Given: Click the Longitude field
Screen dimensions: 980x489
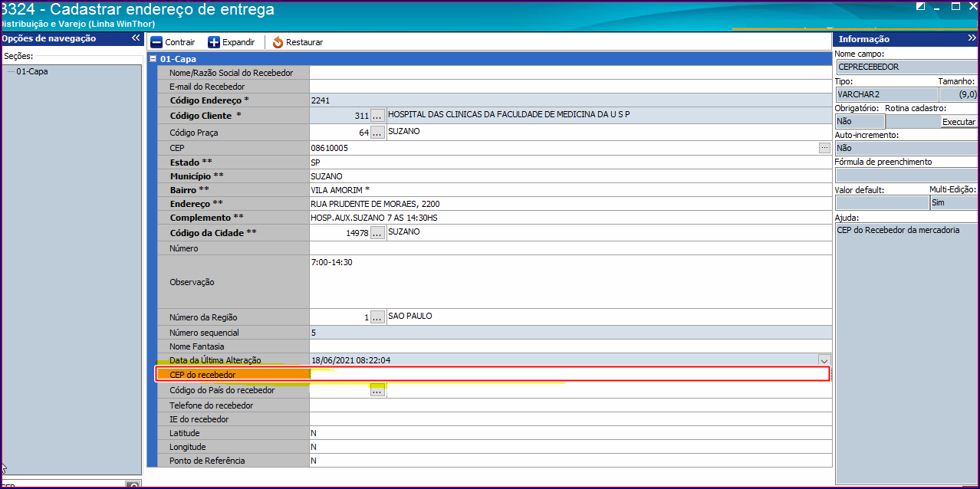Looking at the screenshot, I should (571, 447).
